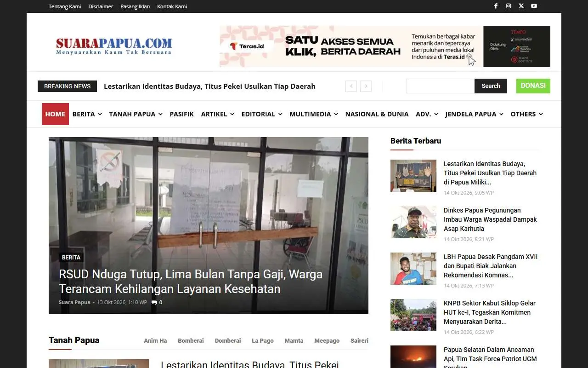
Task: Open the RSUD Nduga Tutup featured headline
Action: pyautogui.click(x=191, y=282)
